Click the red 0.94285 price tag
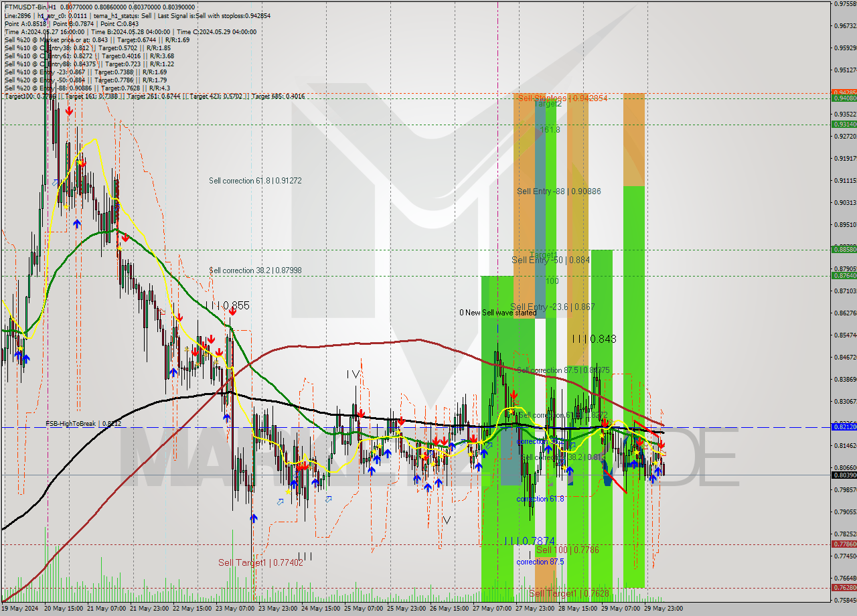 pyautogui.click(x=844, y=92)
